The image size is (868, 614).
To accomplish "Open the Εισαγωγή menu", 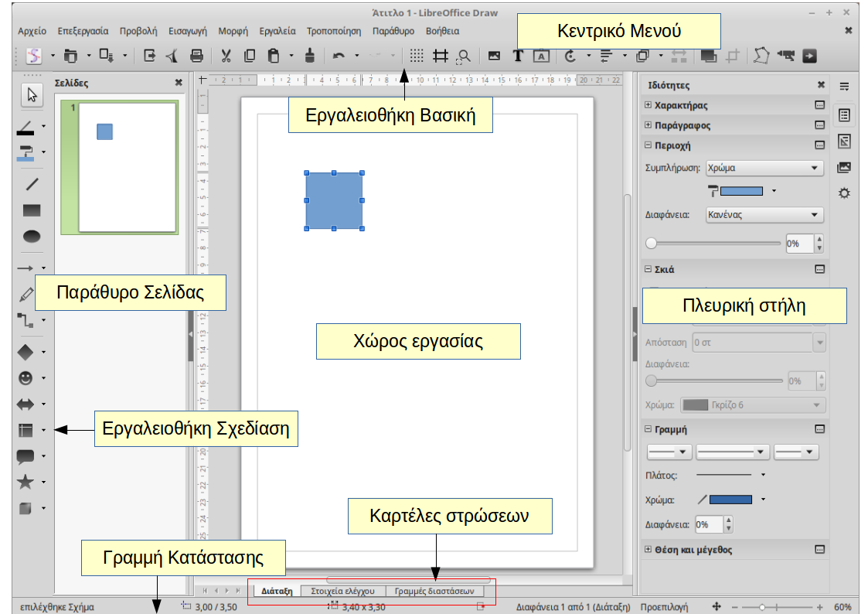I will (x=188, y=31).
